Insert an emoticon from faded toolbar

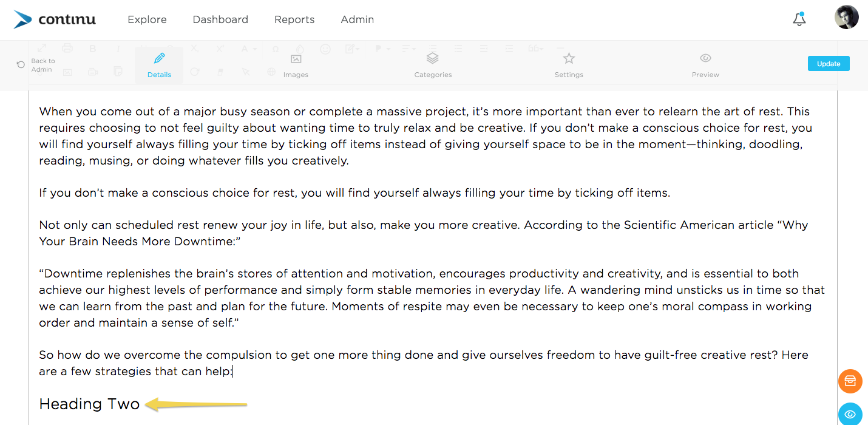[325, 49]
